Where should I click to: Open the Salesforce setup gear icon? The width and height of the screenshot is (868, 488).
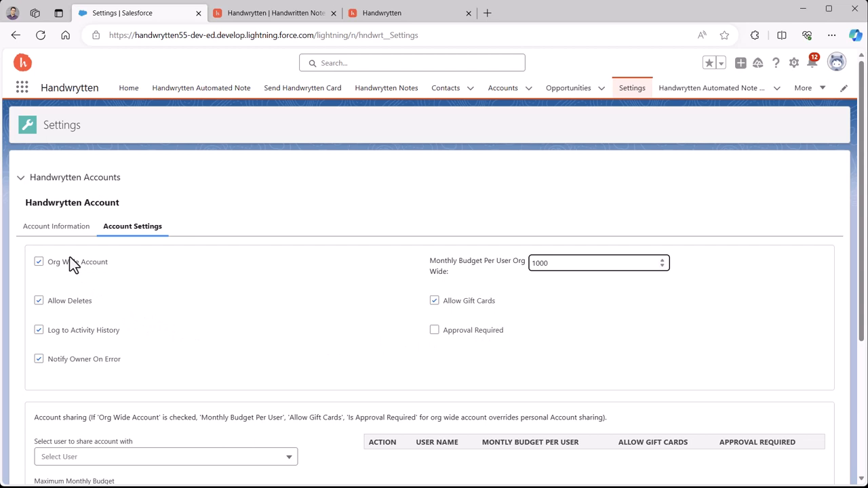pyautogui.click(x=793, y=63)
